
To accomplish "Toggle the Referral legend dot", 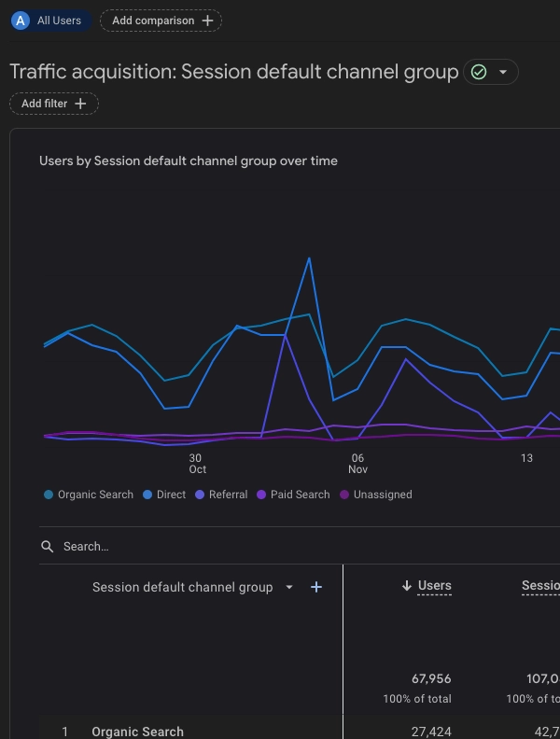I will 200,495.
